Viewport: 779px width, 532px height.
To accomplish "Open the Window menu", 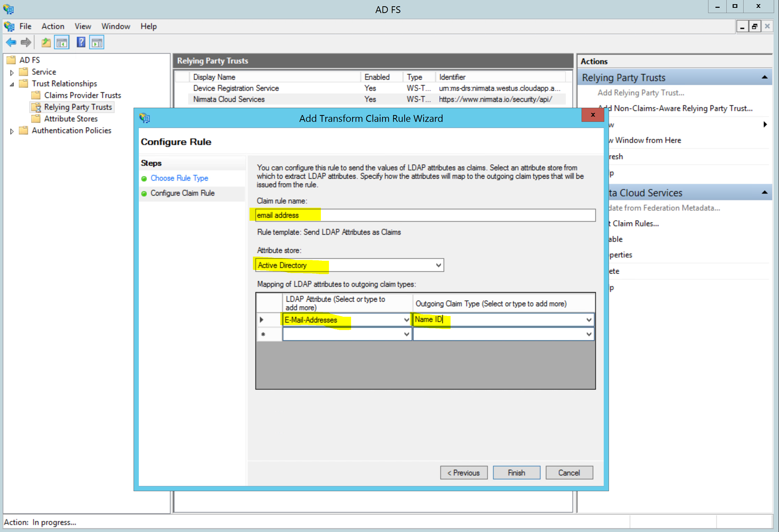I will point(116,27).
